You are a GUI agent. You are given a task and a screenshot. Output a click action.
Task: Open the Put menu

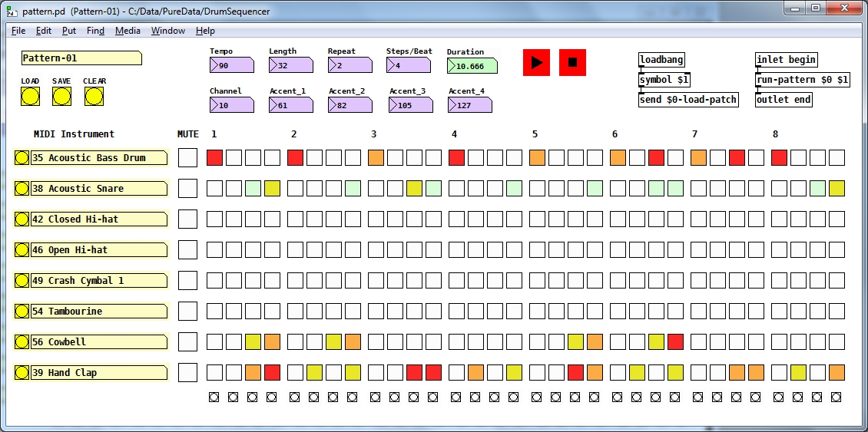point(69,31)
